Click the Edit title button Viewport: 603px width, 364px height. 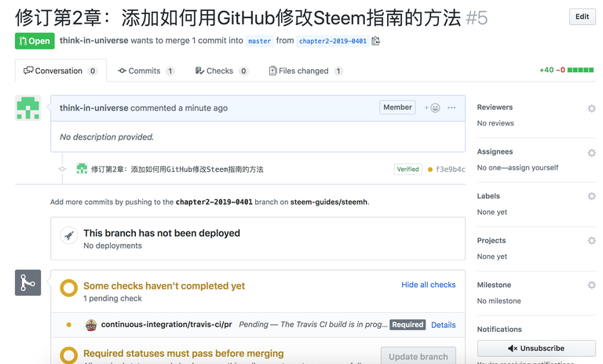[x=582, y=16]
